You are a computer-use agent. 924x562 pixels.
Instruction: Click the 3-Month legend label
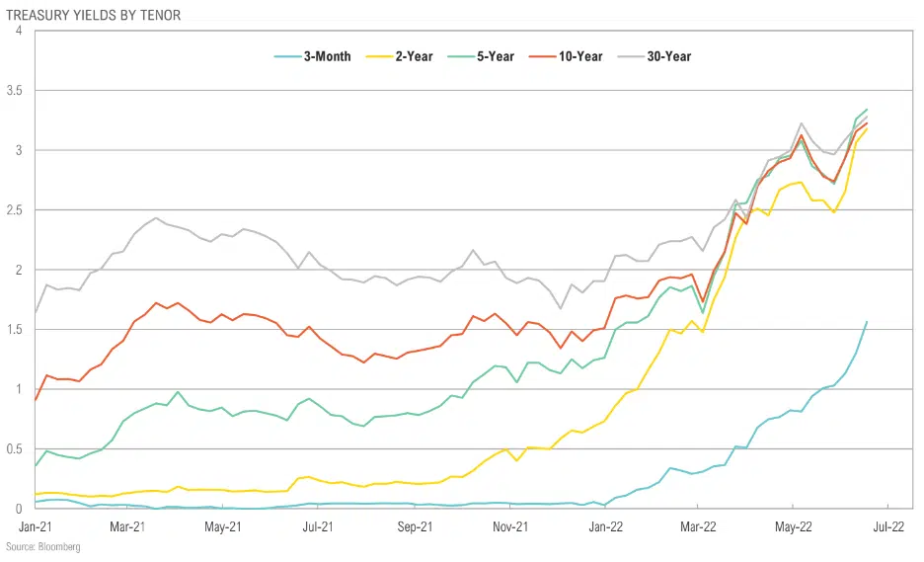(327, 56)
